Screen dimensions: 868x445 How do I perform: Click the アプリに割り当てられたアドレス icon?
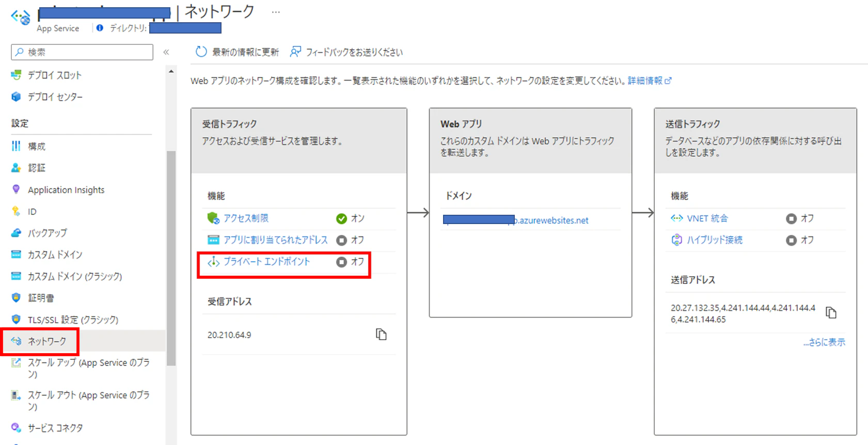[213, 240]
